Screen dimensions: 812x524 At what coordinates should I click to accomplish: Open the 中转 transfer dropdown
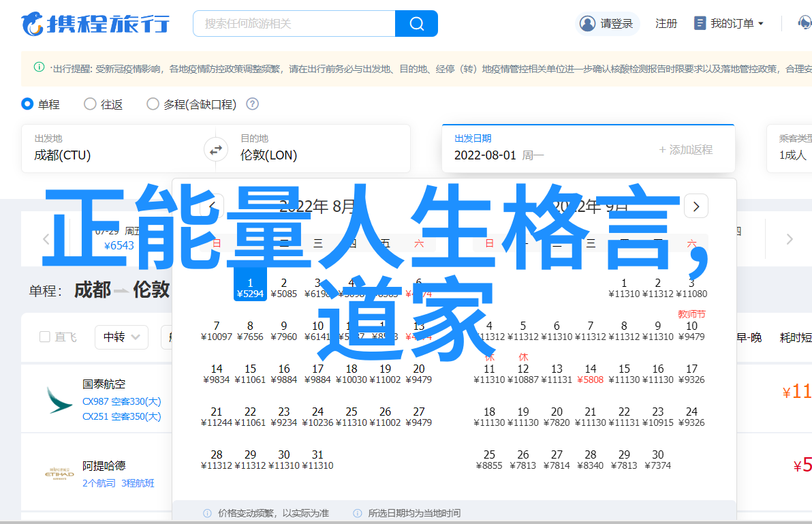(x=121, y=337)
